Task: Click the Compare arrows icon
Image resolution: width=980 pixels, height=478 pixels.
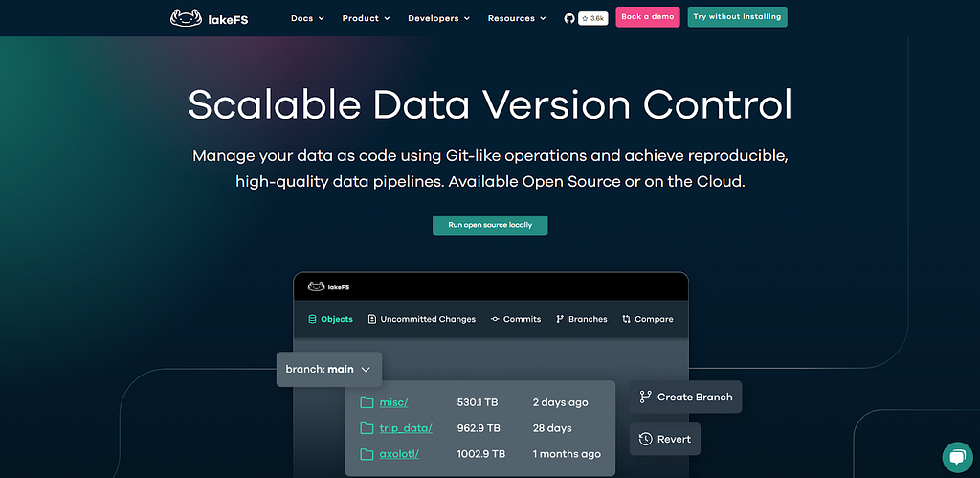Action: [x=626, y=319]
